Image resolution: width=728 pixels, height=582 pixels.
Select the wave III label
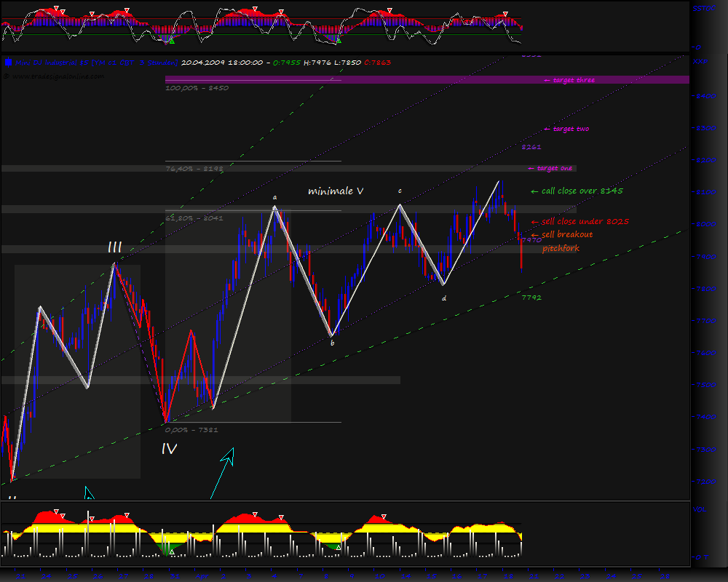coord(115,247)
